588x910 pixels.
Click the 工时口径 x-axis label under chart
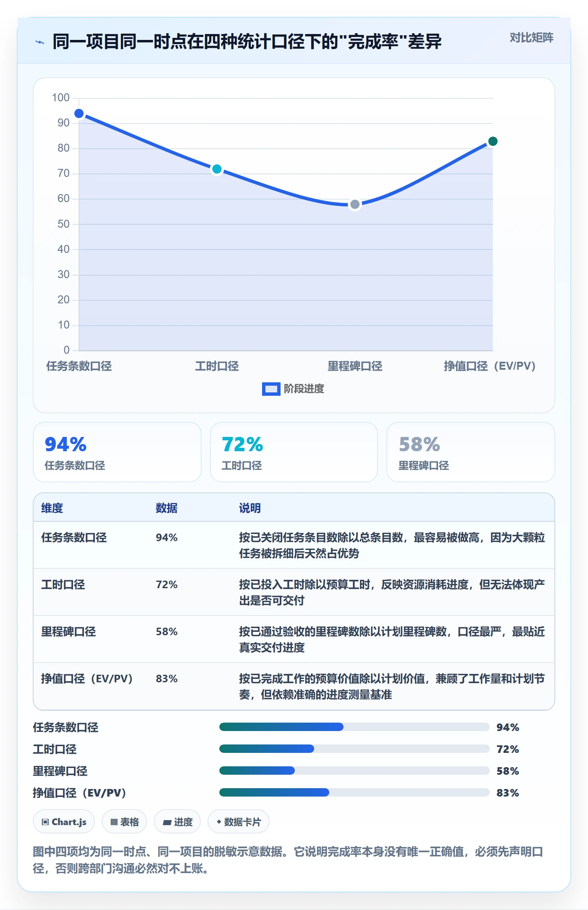pos(217,366)
